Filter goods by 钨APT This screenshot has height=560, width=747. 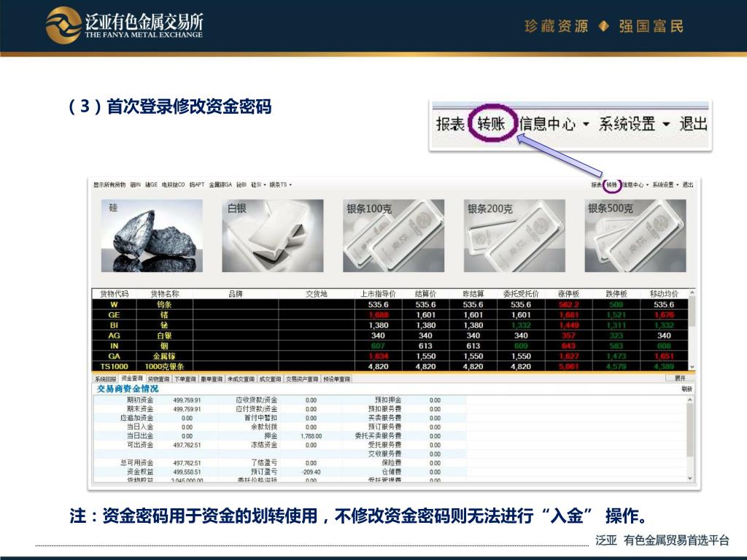point(197,184)
